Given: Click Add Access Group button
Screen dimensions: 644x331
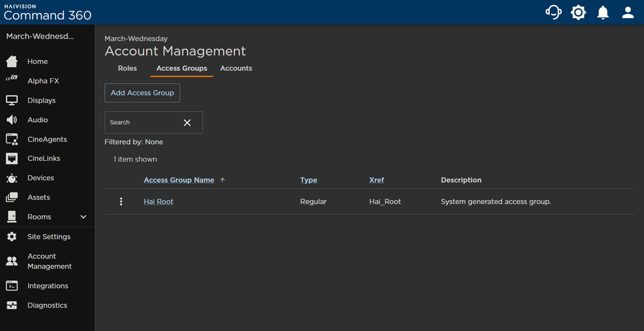Looking at the screenshot, I should [142, 93].
